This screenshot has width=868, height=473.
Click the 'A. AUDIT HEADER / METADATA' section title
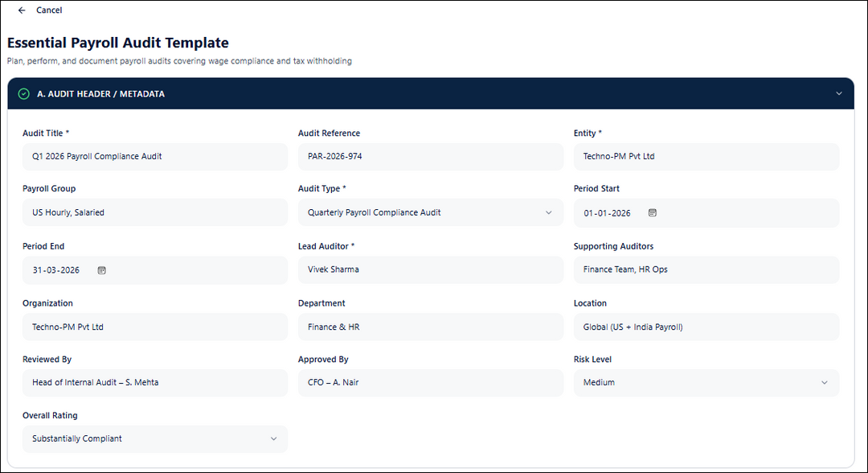click(100, 94)
